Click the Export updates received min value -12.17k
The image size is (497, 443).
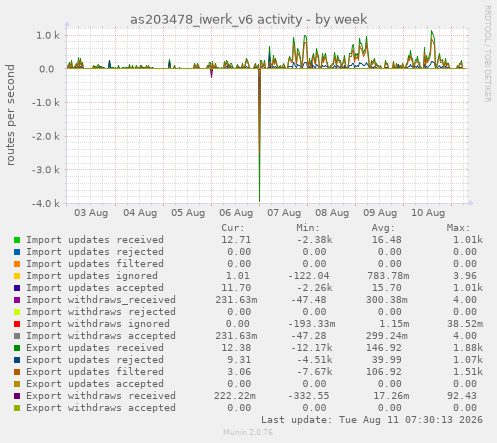(x=311, y=348)
